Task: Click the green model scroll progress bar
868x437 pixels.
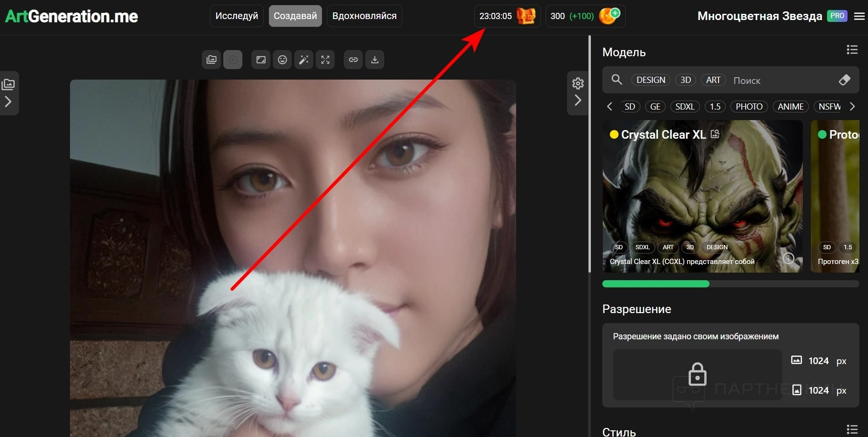Action: [656, 284]
